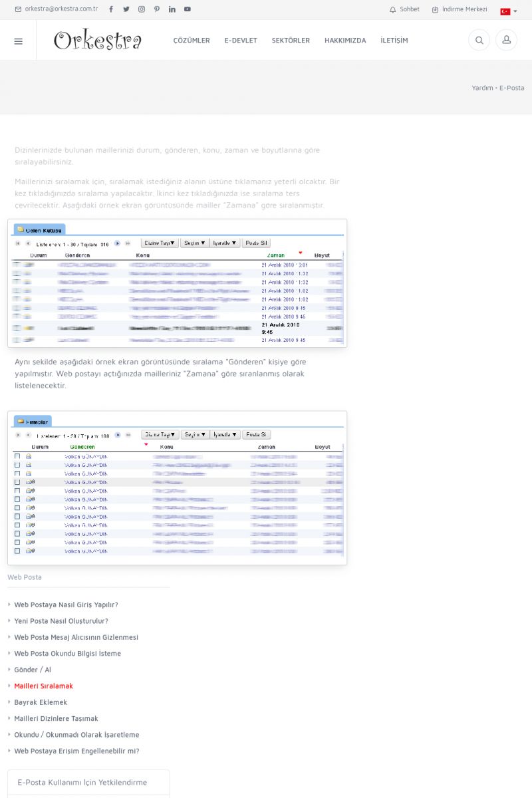This screenshot has width=532, height=798.
Task: Open the YouTube social icon
Action: point(188,9)
